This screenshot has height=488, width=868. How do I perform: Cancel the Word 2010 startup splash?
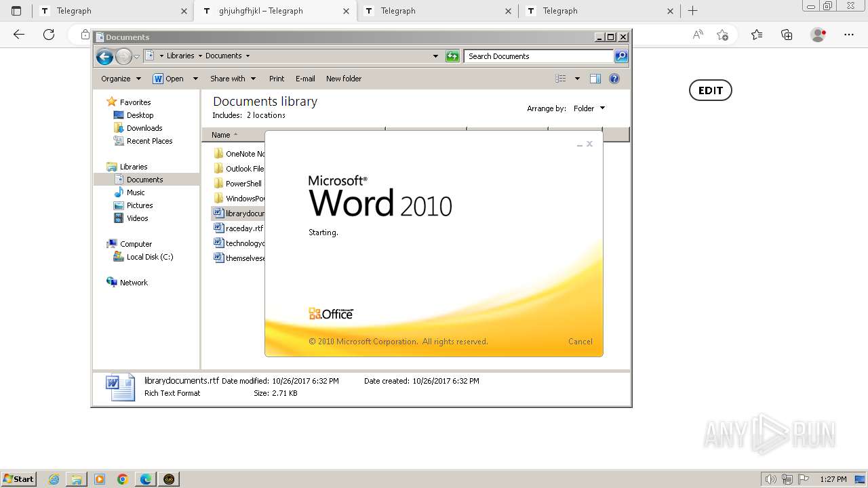point(580,342)
